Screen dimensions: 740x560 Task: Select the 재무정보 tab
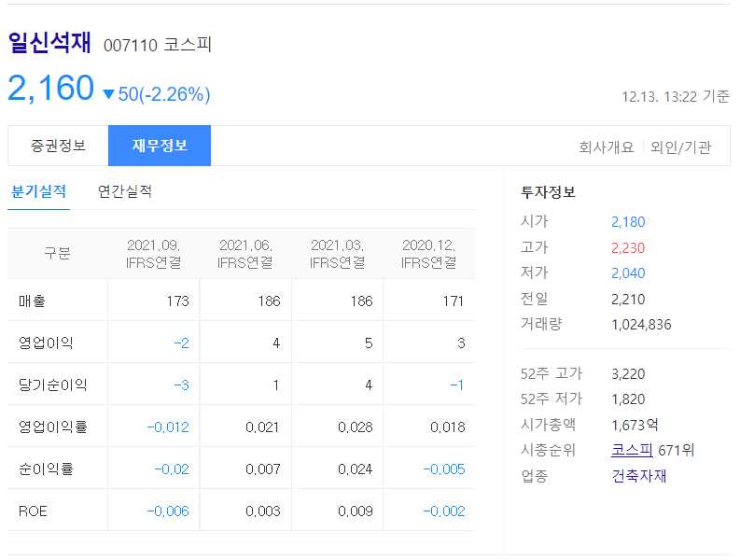(x=160, y=146)
